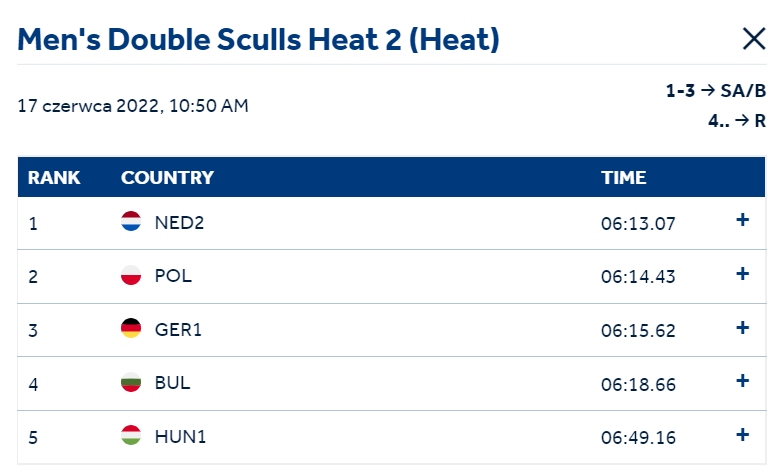The image size is (775, 467).
Task: Expand BUL row using the plus icon
Action: pos(742,381)
